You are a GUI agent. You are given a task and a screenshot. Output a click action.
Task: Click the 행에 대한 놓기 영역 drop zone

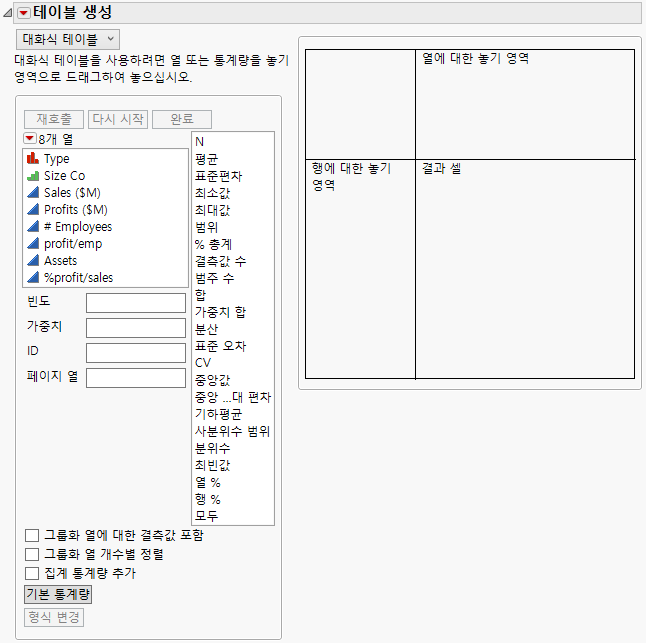[x=360, y=269]
